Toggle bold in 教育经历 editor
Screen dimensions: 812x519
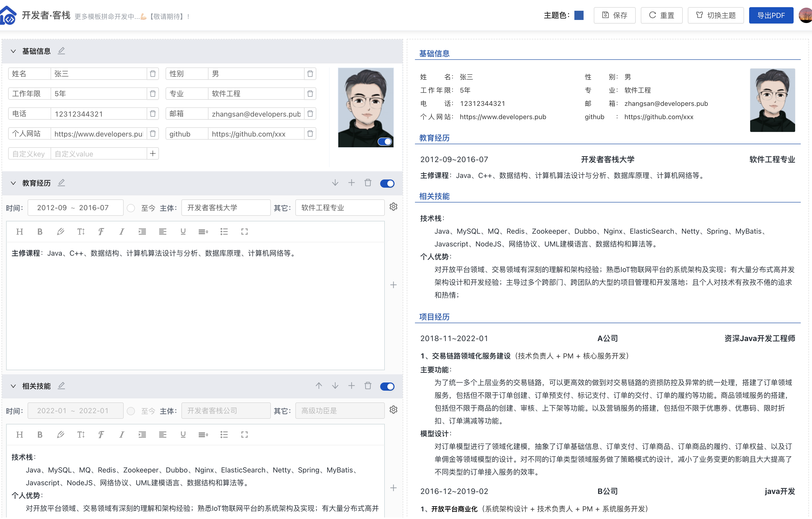(x=40, y=231)
